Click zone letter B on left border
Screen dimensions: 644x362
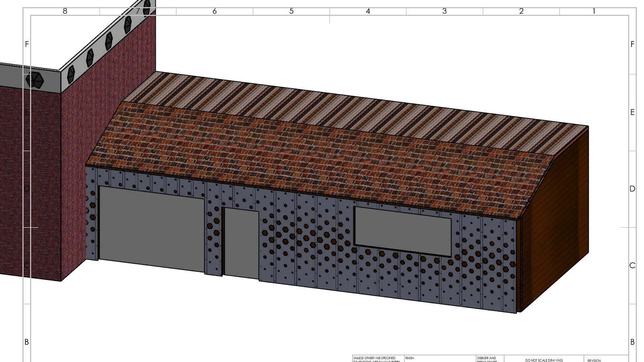coord(27,342)
